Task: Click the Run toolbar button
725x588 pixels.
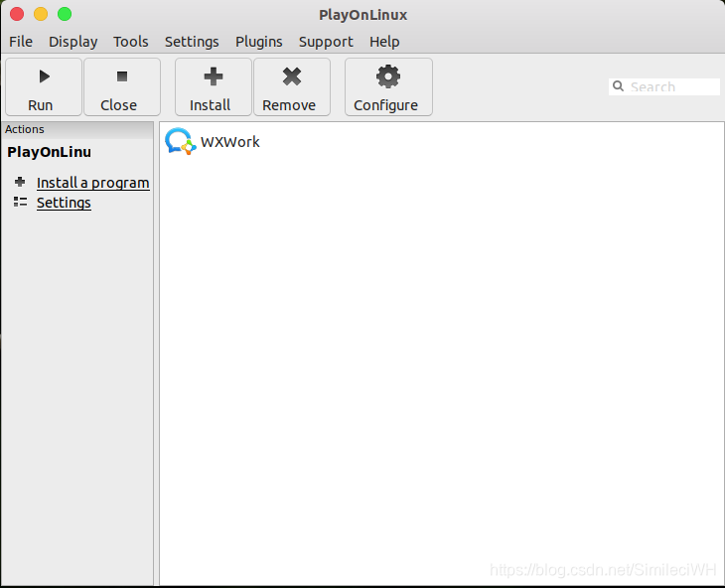Action: 44,86
